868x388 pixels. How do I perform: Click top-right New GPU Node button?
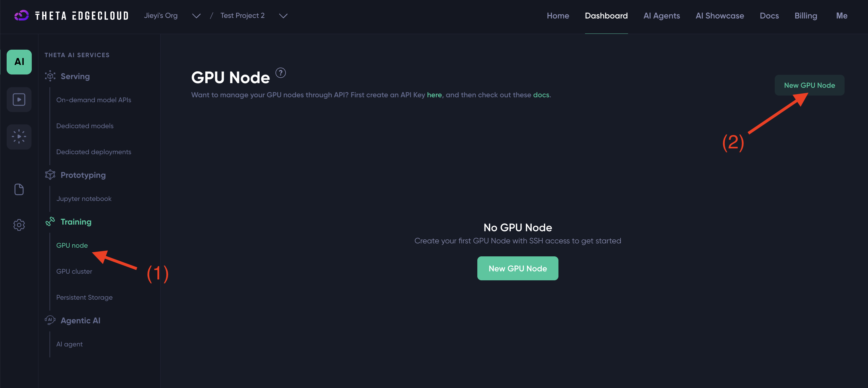[x=809, y=85]
